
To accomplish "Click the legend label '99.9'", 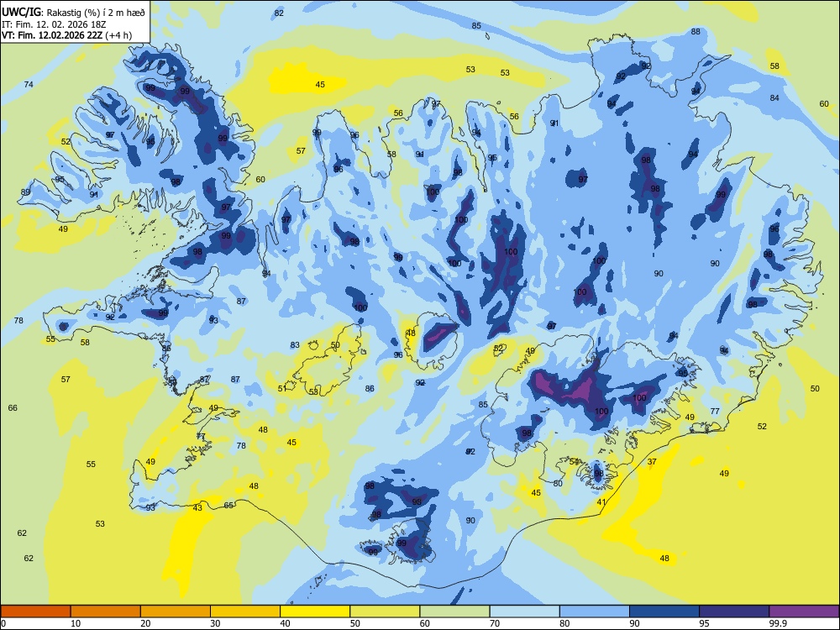I will tap(777, 623).
